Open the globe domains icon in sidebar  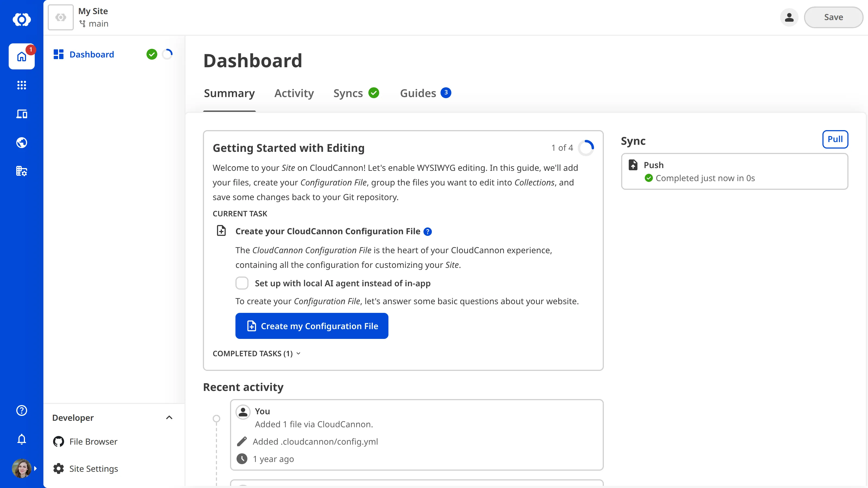[x=22, y=142]
